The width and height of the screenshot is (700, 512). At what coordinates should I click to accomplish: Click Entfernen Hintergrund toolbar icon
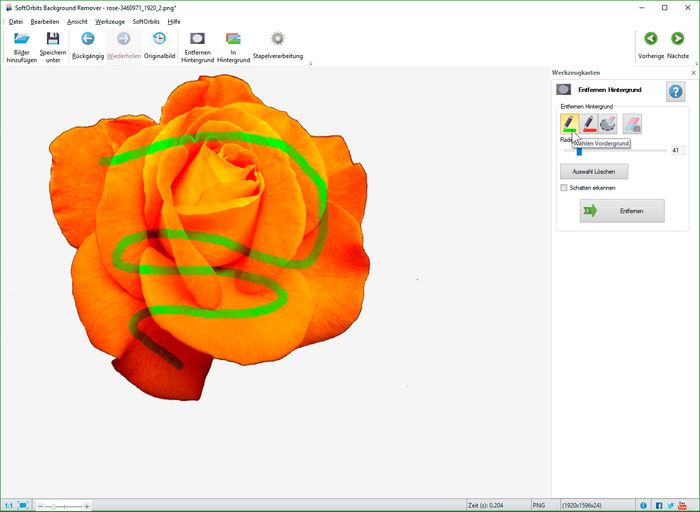pyautogui.click(x=197, y=39)
